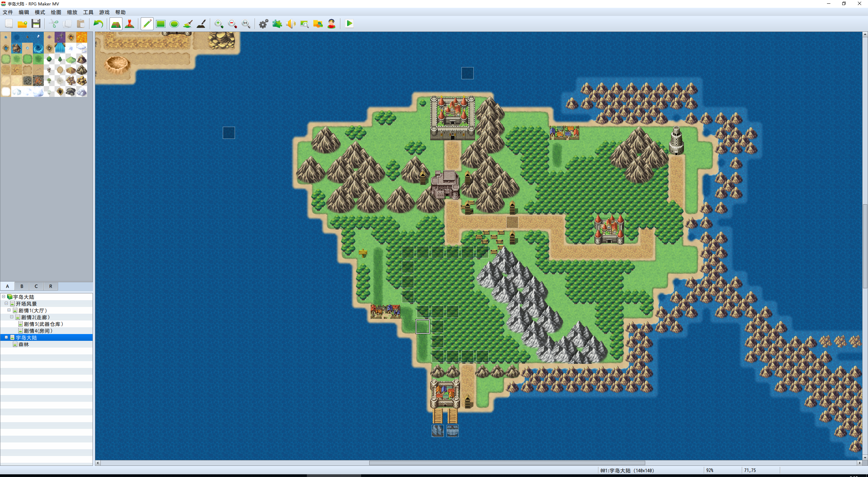This screenshot has height=477, width=868.
Task: Select the Flood Fill tool
Action: (188, 24)
